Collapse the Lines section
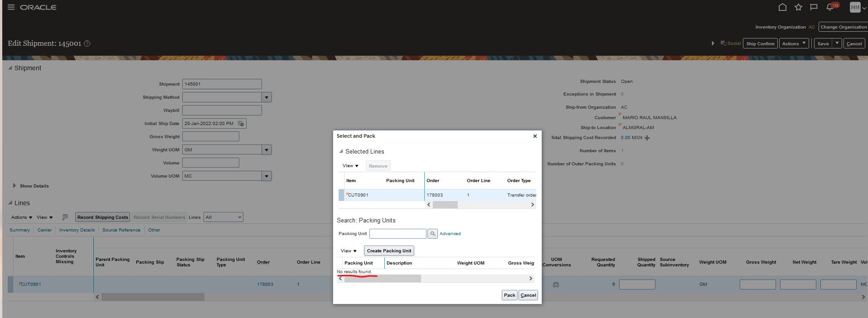This screenshot has width=868, height=318. click(10, 203)
